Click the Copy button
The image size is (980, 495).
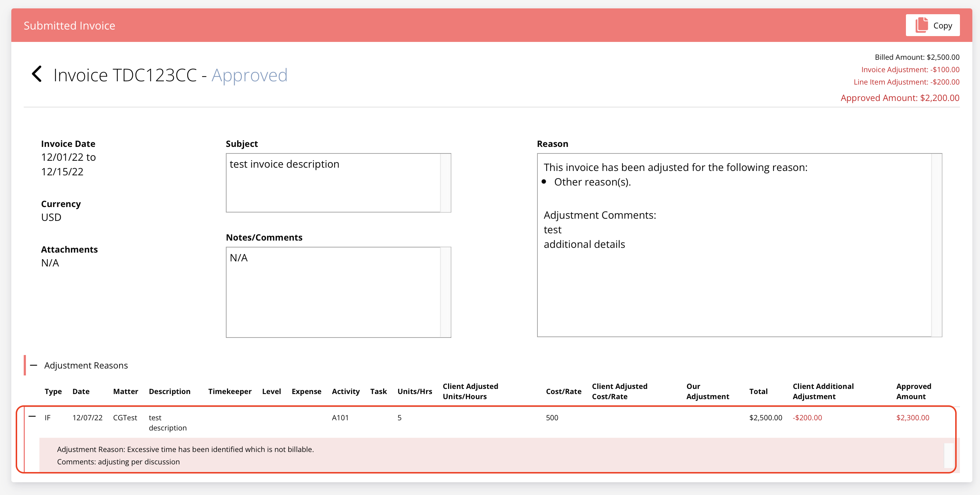(933, 25)
